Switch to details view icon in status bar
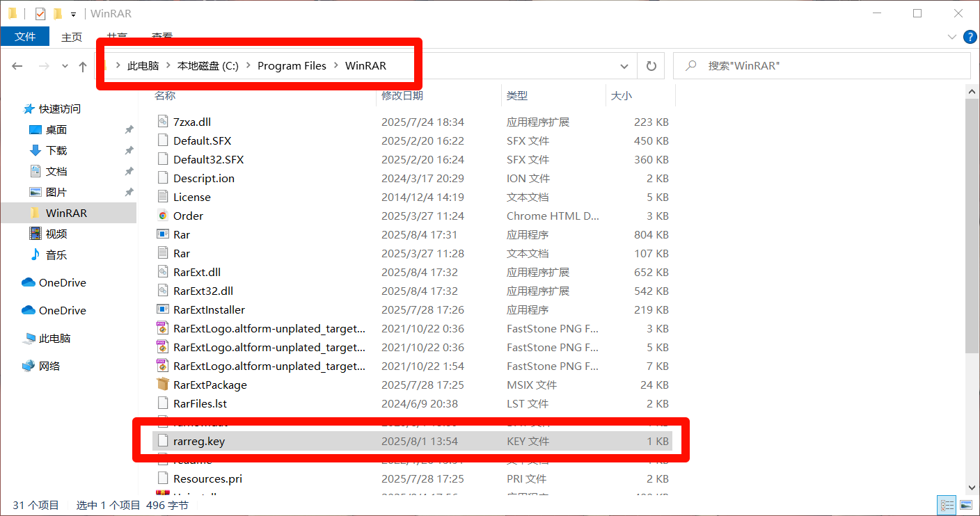This screenshot has width=980, height=516. click(947, 506)
